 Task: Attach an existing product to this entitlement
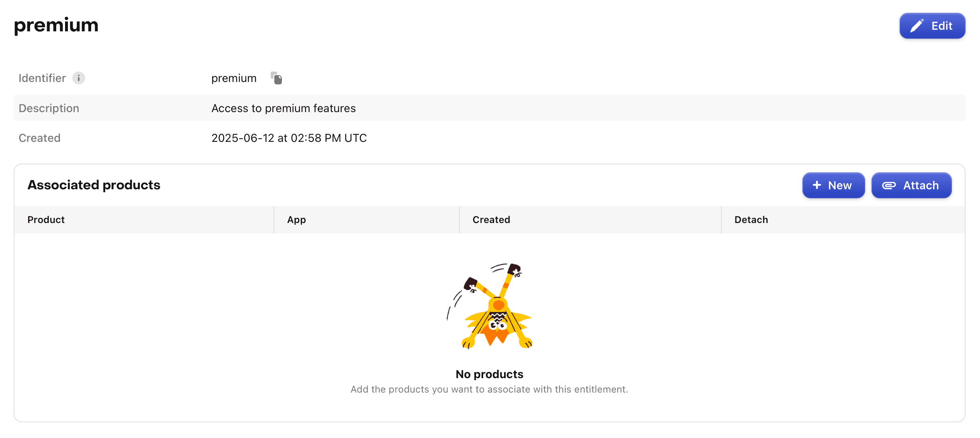[911, 185]
